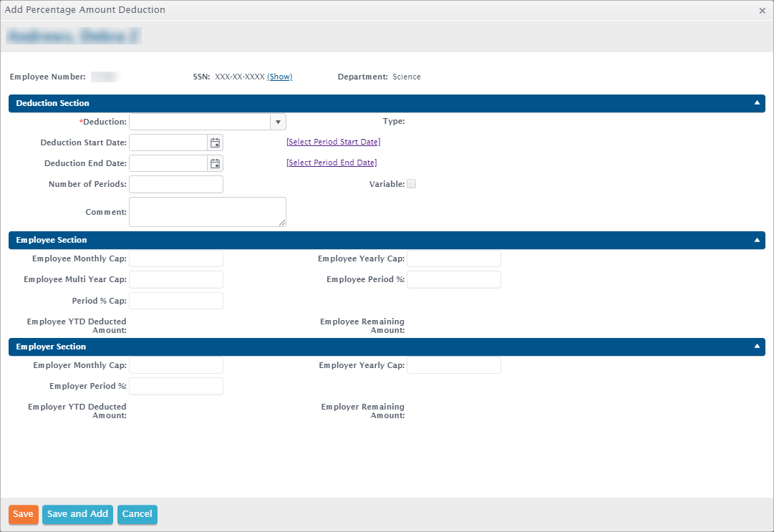Collapse the Employee Section panel
The image size is (774, 532).
757,240
